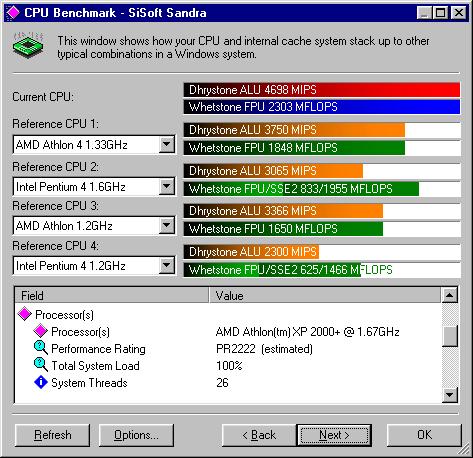Click the Current CPU label
This screenshot has width=473, height=458.
[x=43, y=97]
